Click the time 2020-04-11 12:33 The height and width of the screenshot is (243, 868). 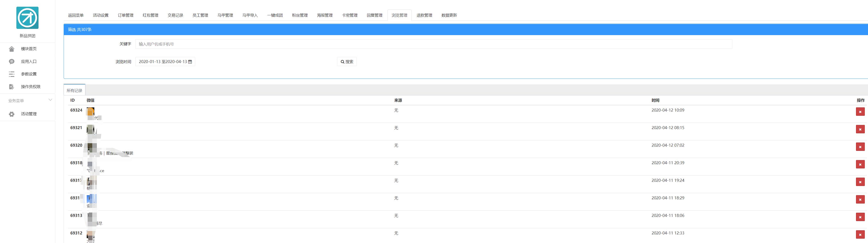coord(668,233)
